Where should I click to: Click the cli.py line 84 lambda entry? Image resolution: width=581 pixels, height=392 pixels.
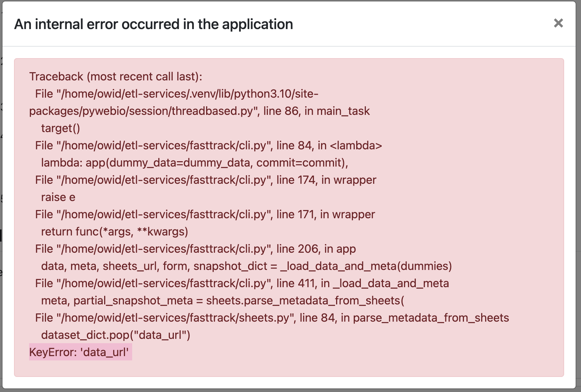pyautogui.click(x=208, y=145)
